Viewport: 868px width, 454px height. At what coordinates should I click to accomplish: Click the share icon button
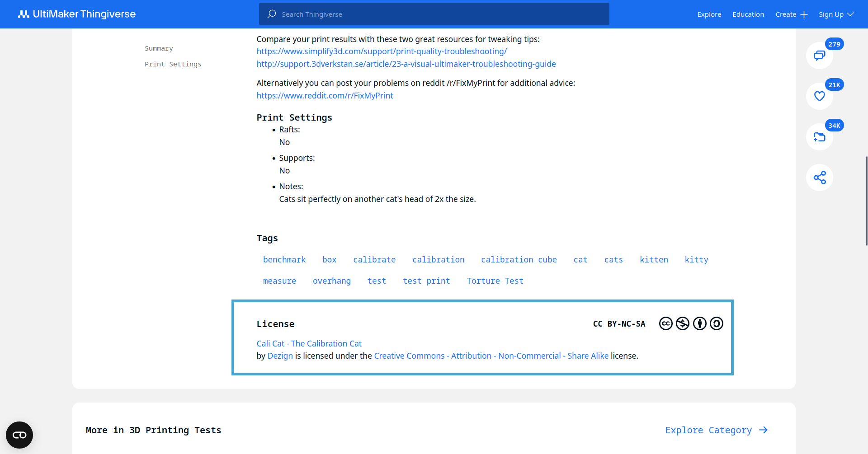[x=819, y=178]
